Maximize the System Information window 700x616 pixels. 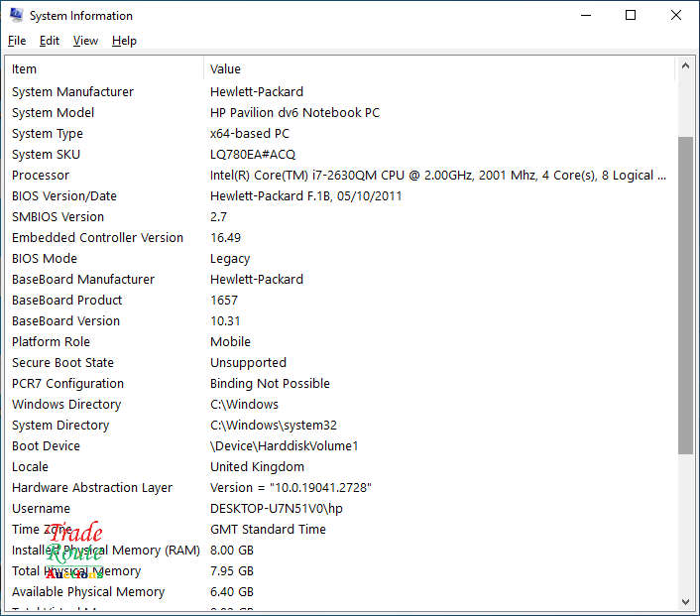click(x=631, y=15)
